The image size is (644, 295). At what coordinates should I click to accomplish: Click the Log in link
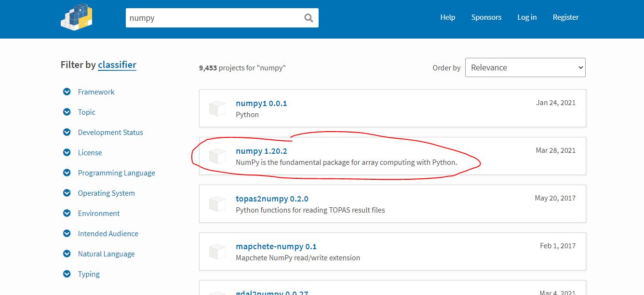526,17
